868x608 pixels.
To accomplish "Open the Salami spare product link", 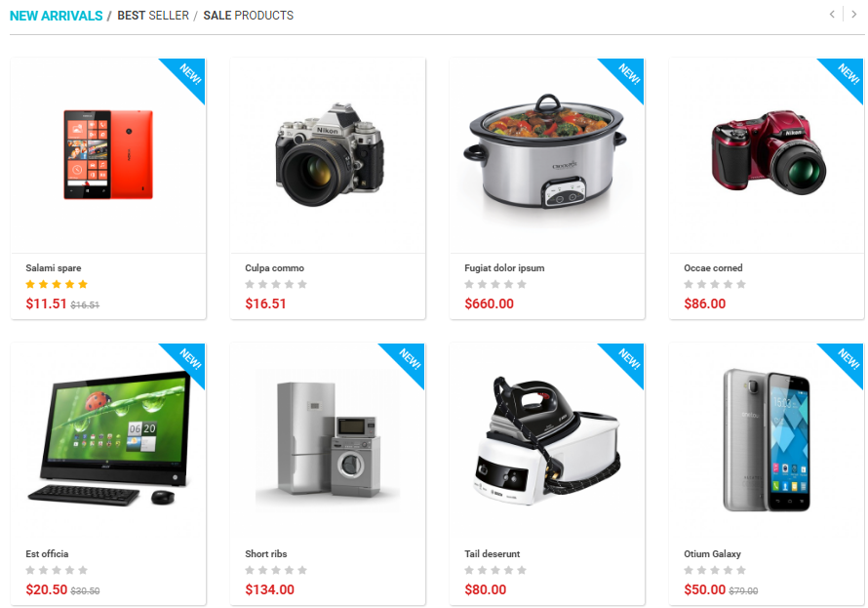I will click(53, 268).
